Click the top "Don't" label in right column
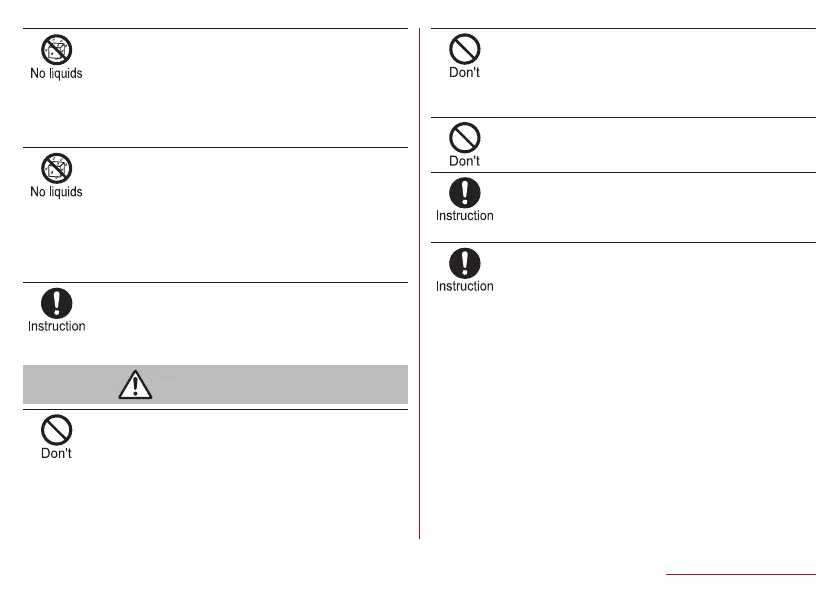839x595 pixels. coord(465,74)
